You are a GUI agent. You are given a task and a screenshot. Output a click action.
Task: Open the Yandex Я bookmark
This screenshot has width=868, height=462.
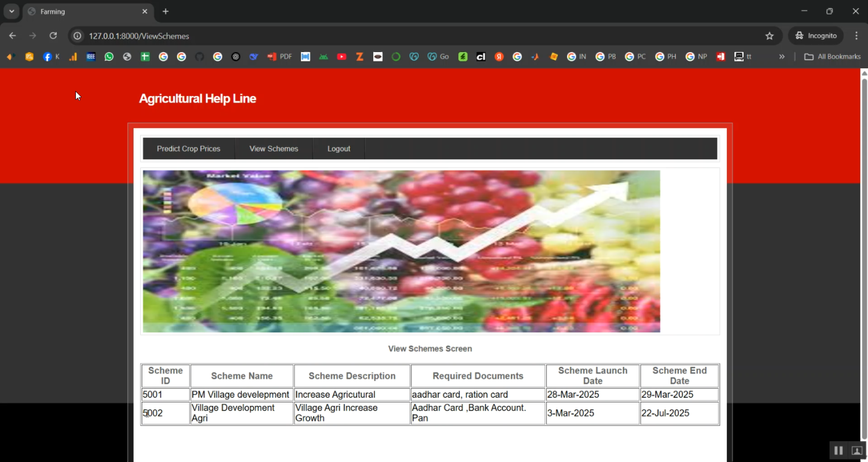pos(499,57)
